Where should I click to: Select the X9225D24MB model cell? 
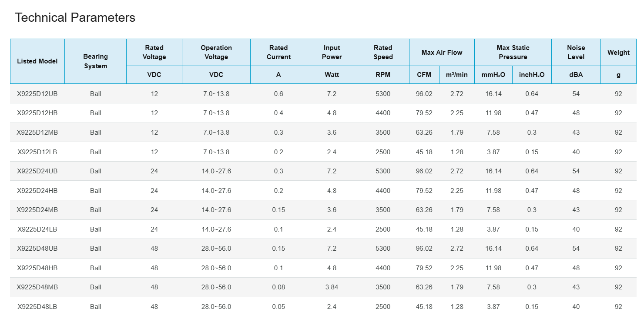tap(37, 210)
